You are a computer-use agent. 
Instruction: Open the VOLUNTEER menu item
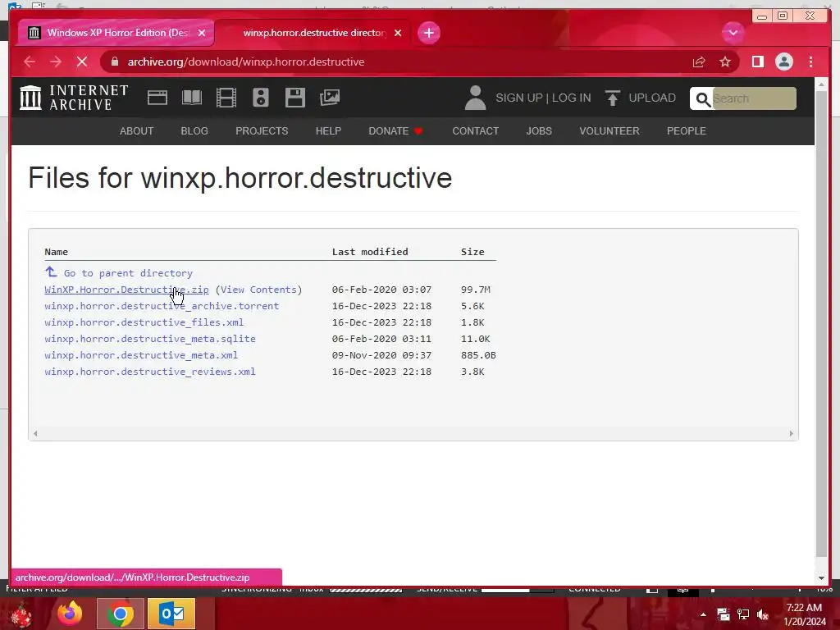click(609, 130)
